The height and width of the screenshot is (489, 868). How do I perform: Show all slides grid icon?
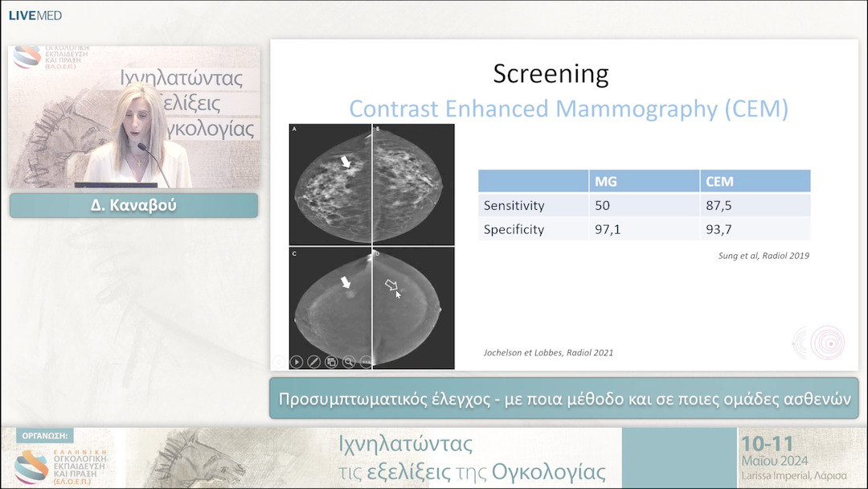[x=332, y=362]
